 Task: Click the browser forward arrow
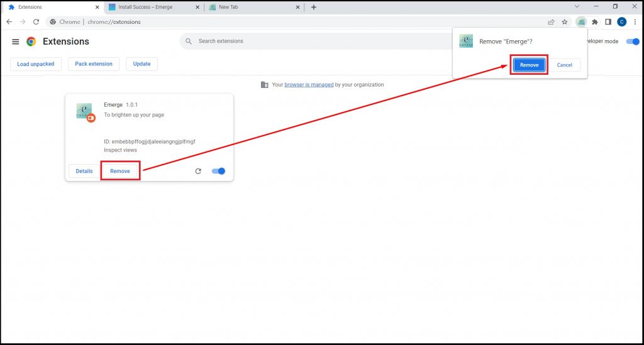tap(23, 22)
